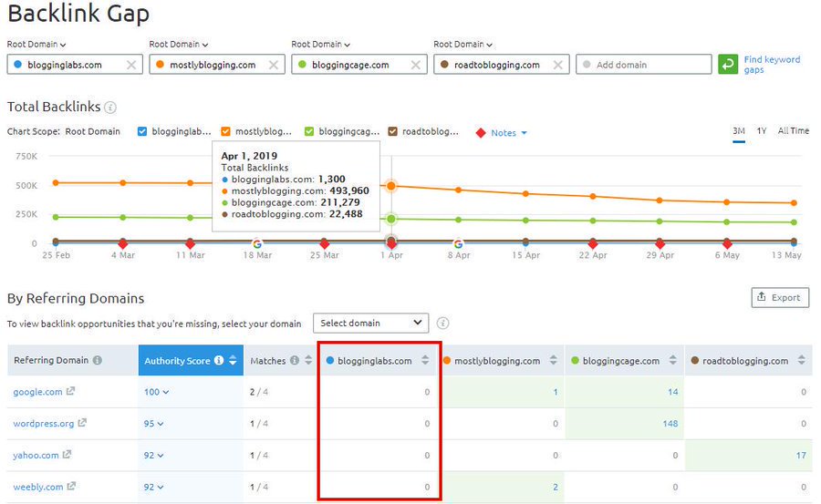The width and height of the screenshot is (821, 504).
Task: Open Root Domain dropdown above mostlyblogging.com
Action: coord(179,45)
